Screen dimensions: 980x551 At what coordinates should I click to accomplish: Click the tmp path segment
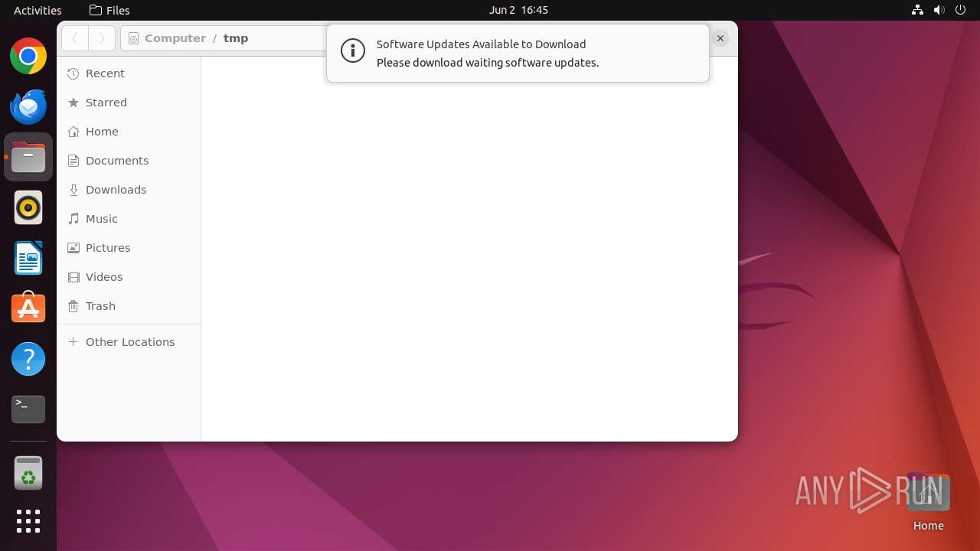(x=236, y=38)
